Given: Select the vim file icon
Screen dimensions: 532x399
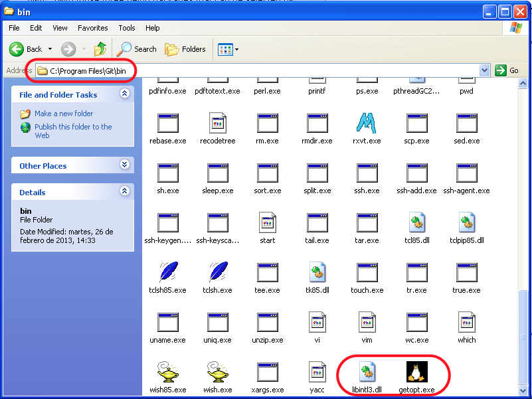Looking at the screenshot, I should (x=367, y=322).
